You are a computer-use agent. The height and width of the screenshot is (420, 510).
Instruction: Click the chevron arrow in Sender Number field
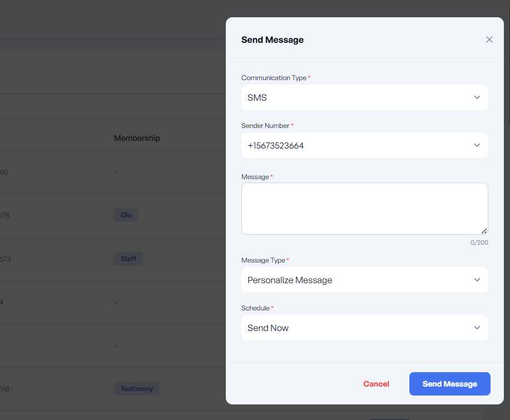coord(477,145)
